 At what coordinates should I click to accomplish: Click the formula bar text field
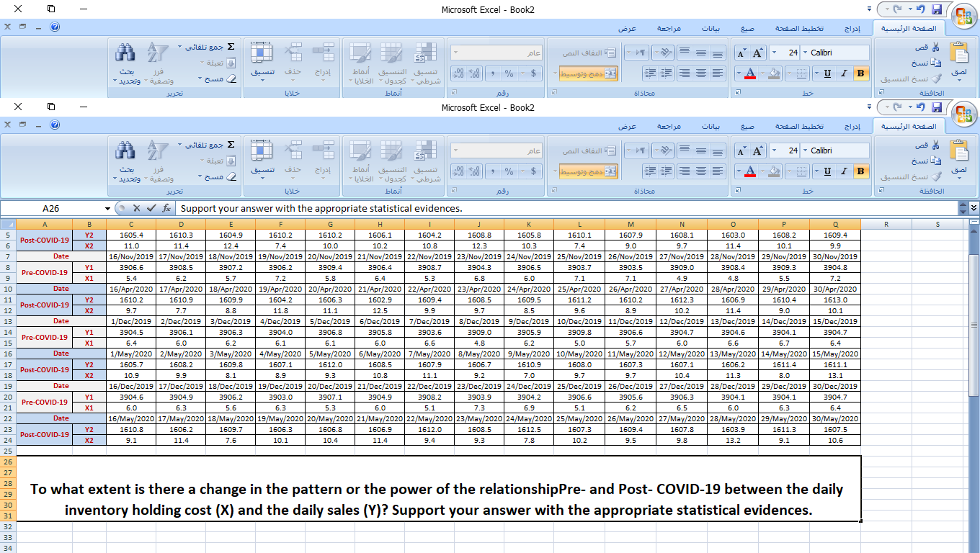[x=566, y=208]
